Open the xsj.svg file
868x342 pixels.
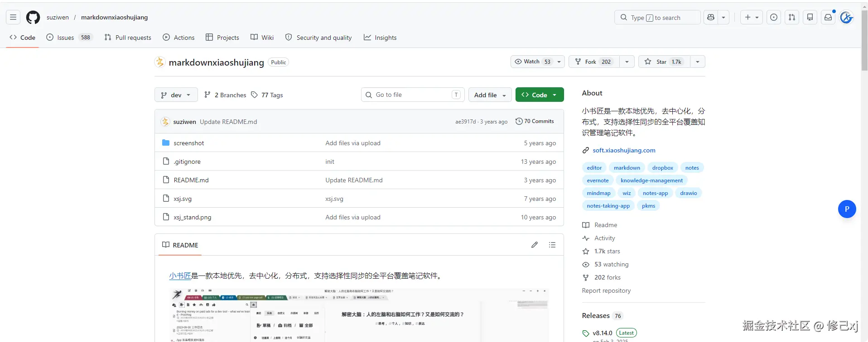183,199
